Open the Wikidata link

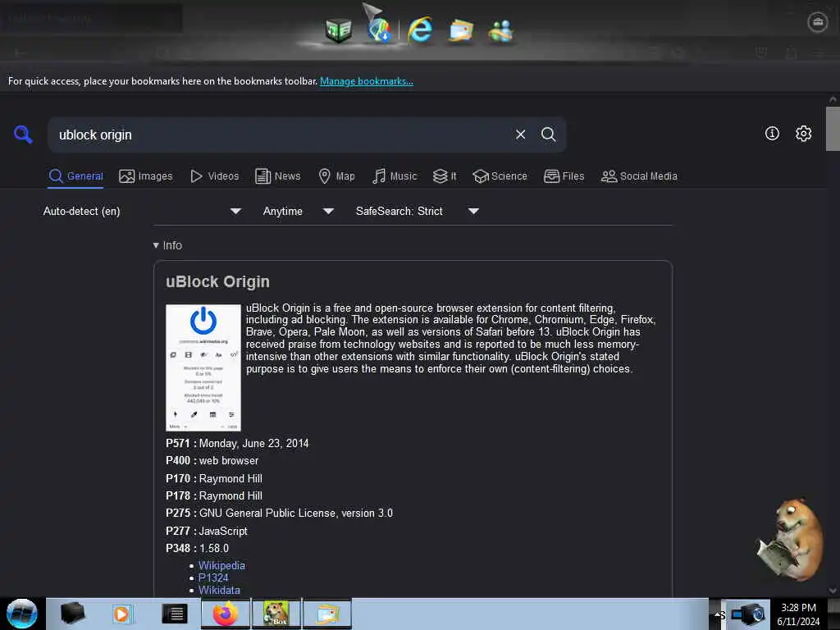[x=219, y=590]
